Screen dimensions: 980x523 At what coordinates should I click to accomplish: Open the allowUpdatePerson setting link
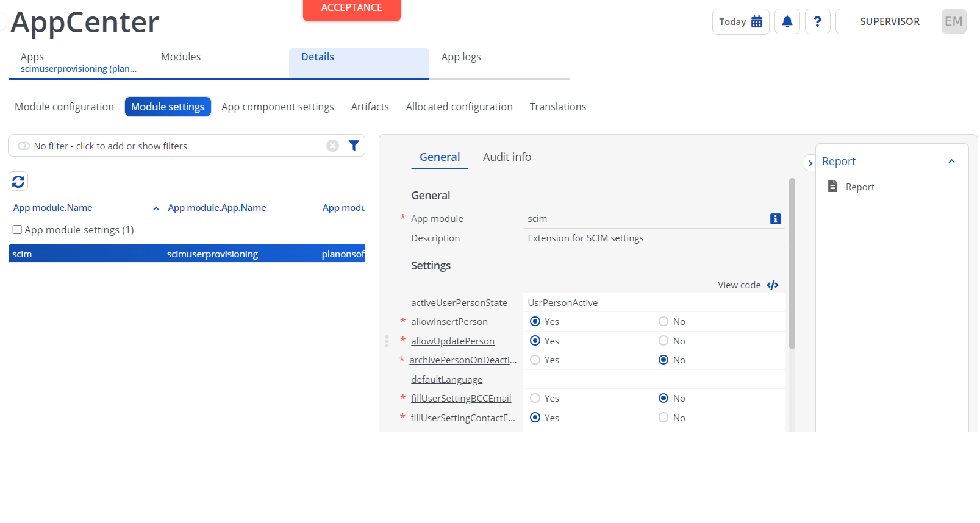pyautogui.click(x=452, y=341)
